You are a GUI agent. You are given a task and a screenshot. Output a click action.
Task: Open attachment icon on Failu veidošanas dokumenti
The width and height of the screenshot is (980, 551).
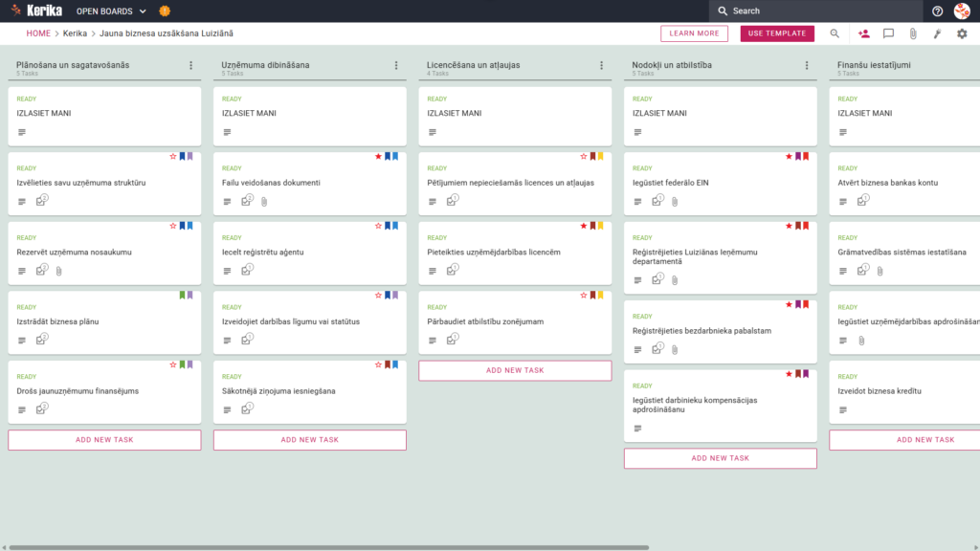click(x=264, y=202)
